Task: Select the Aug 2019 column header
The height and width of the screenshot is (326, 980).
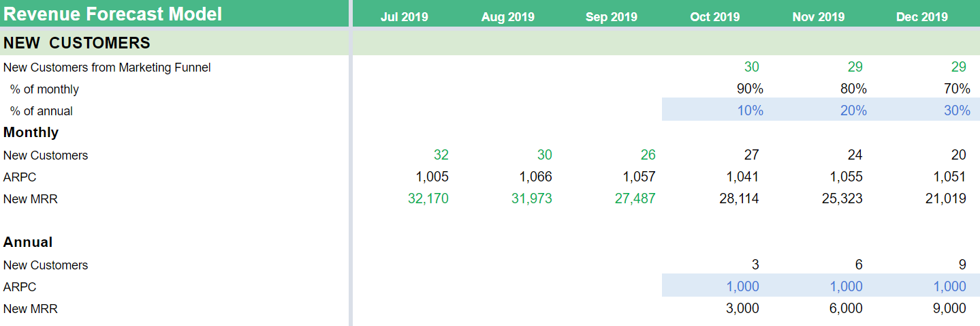Action: tap(507, 17)
